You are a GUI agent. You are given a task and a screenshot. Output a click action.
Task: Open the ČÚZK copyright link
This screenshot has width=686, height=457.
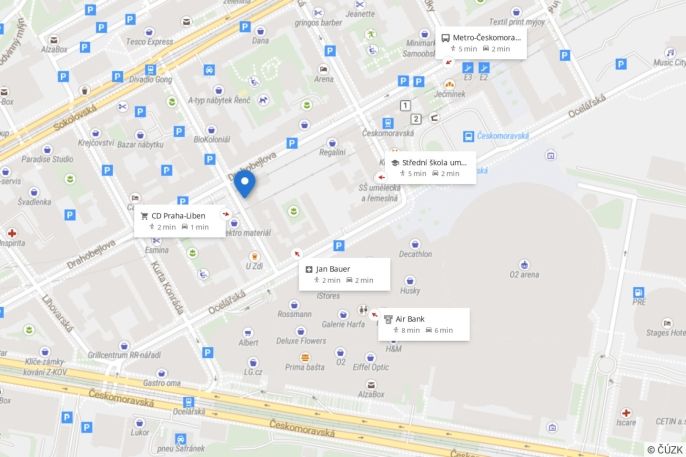(x=665, y=450)
